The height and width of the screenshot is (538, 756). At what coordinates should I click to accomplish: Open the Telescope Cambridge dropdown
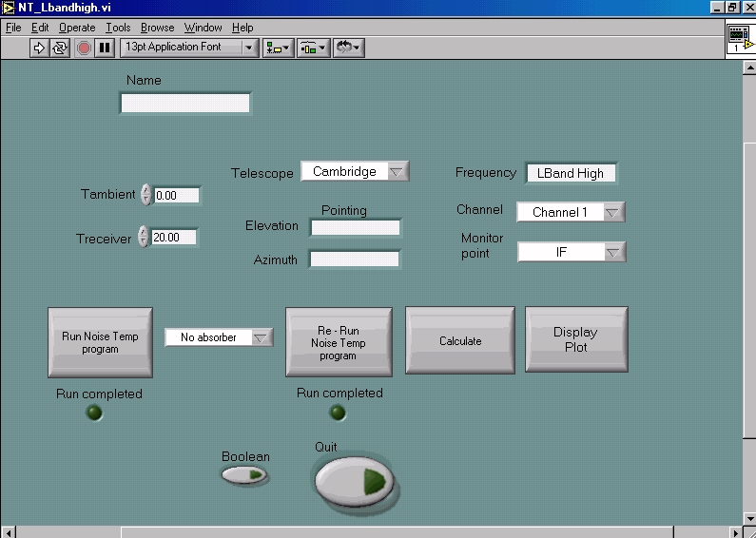355,172
